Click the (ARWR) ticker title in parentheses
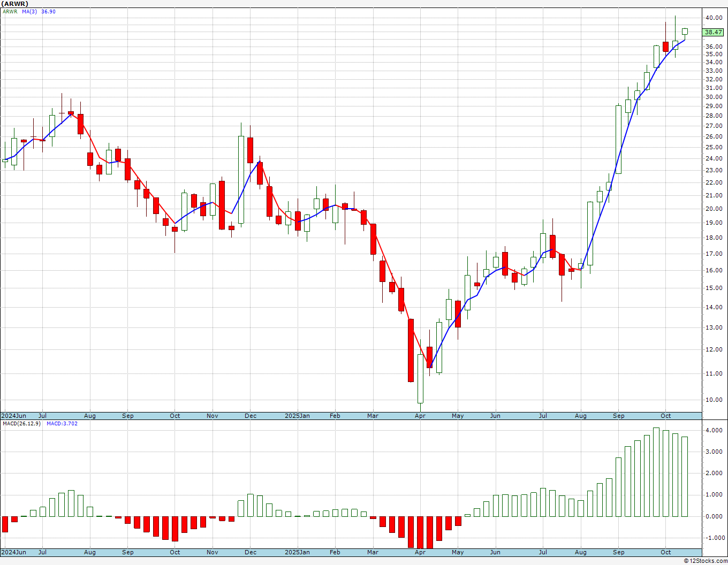Screen dimensions: 728x565 [x=15, y=4]
